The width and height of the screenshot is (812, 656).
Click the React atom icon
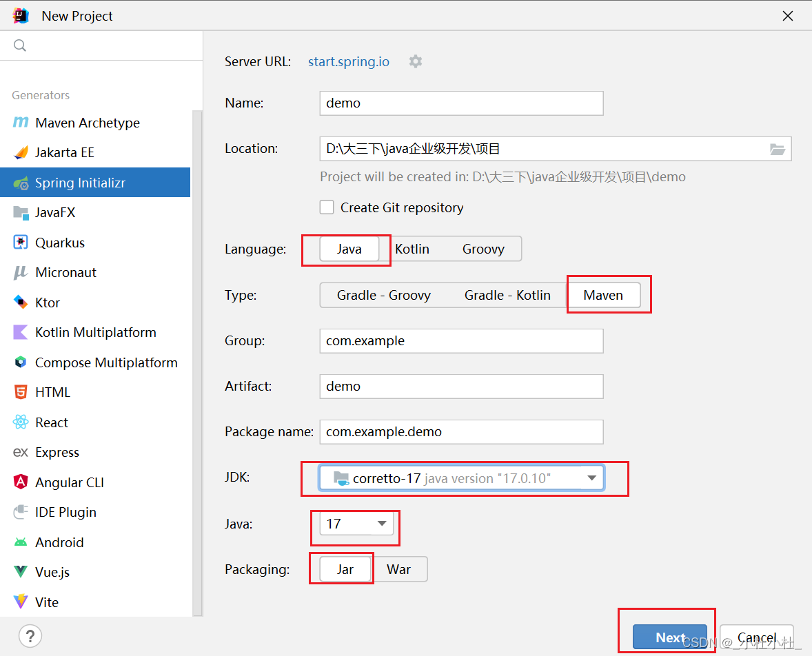point(21,422)
